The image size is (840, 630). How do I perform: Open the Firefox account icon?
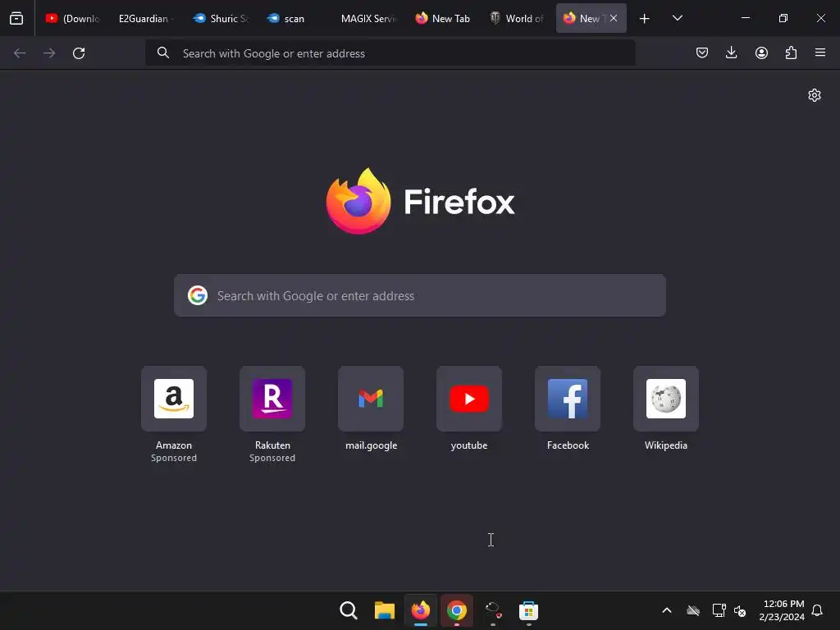pos(761,52)
